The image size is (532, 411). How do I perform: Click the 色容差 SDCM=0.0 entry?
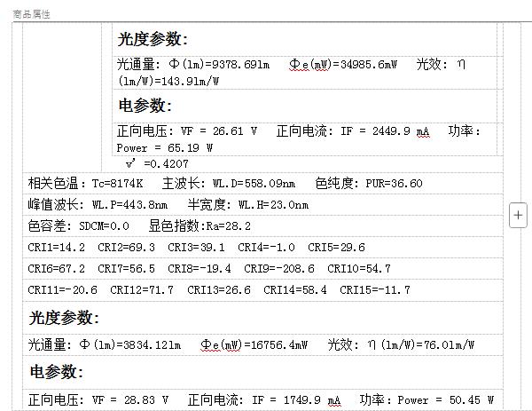(78, 226)
